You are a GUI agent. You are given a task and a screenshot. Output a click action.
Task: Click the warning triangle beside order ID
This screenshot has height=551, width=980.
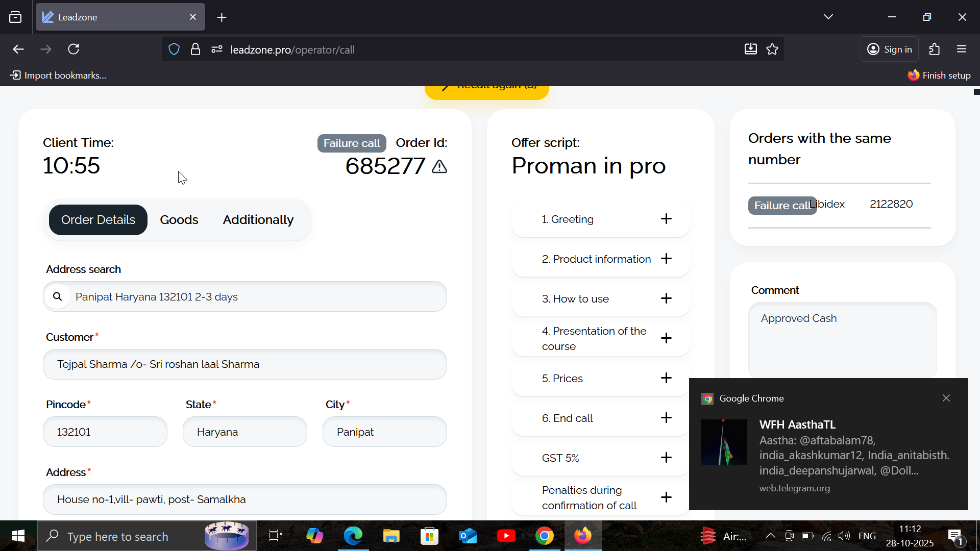coord(439,167)
